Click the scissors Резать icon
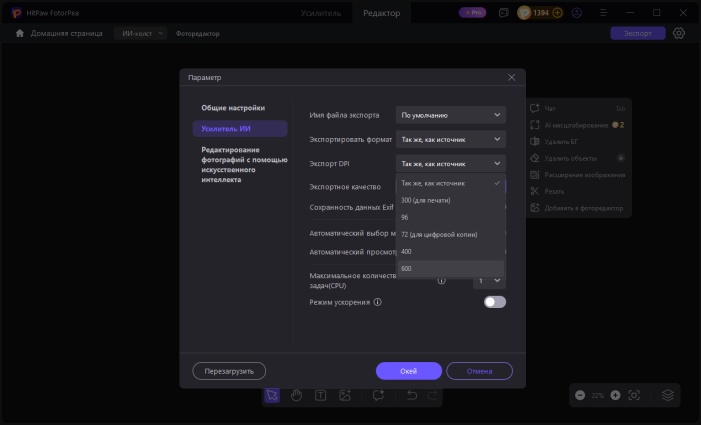The height and width of the screenshot is (425, 701). 535,191
